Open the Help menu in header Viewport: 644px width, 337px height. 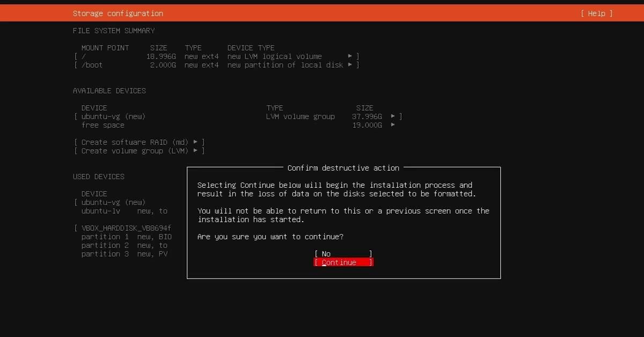[596, 13]
